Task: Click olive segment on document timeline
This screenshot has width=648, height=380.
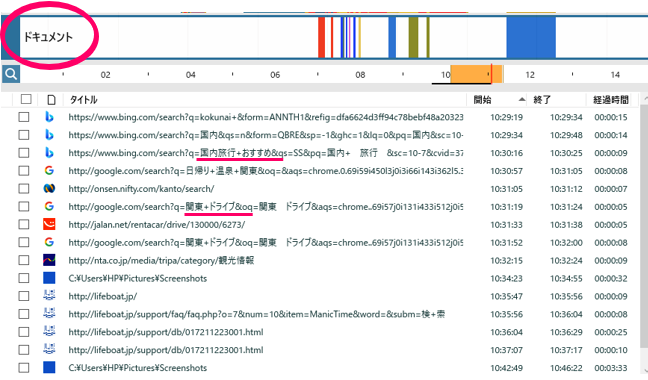Action: pos(413,37)
